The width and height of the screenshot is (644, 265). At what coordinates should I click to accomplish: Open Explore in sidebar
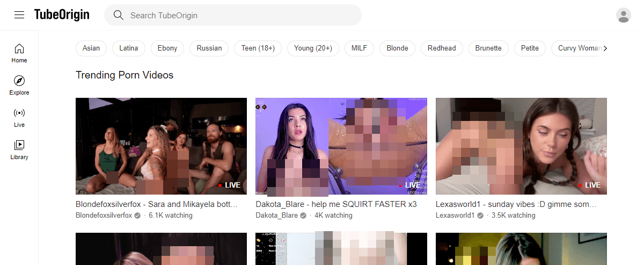click(19, 85)
